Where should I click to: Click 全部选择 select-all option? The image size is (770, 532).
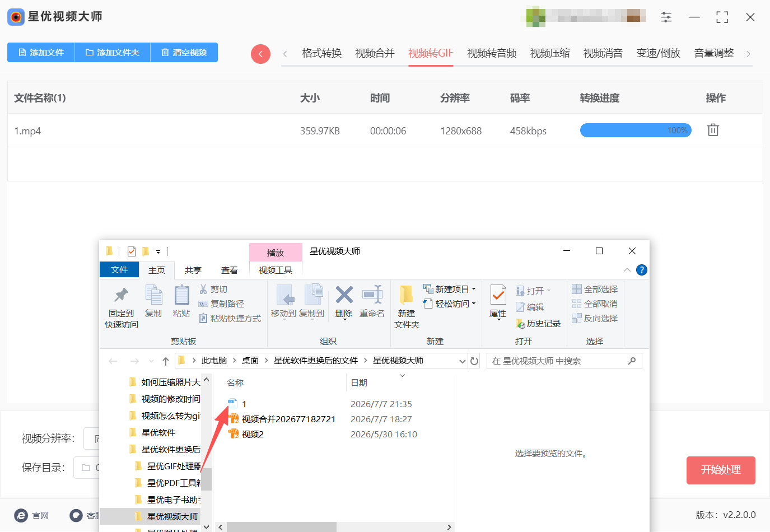pos(594,289)
